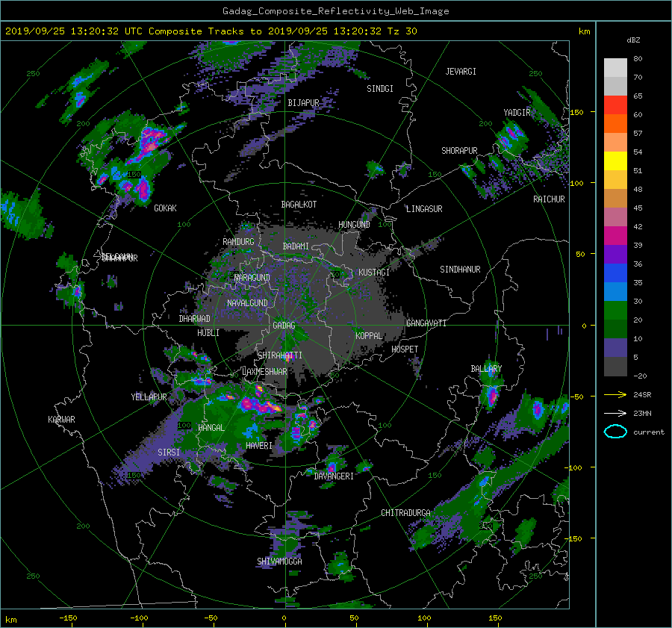This screenshot has height=628, width=672.
Task: Click the RAMDURG label
Action: [x=238, y=242]
